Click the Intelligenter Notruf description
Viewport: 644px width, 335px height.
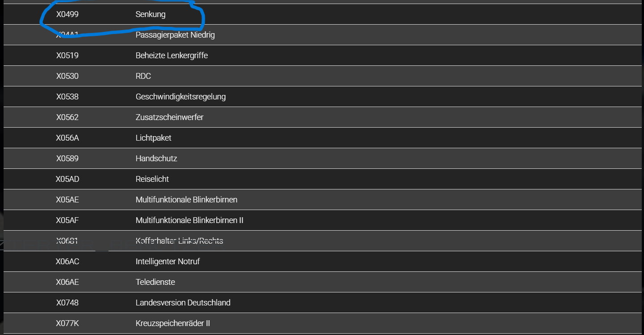pyautogui.click(x=167, y=262)
